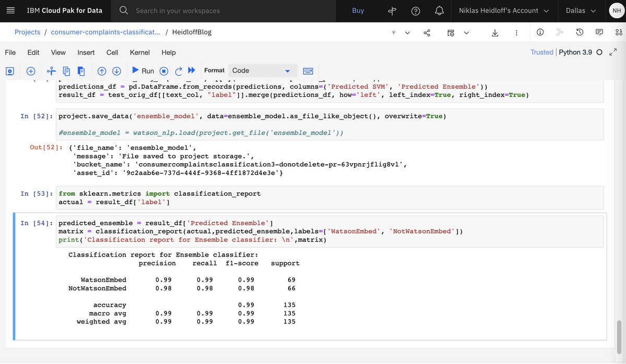626x364 pixels.
Task: Click the Trusted notebook indicator
Action: pyautogui.click(x=541, y=52)
